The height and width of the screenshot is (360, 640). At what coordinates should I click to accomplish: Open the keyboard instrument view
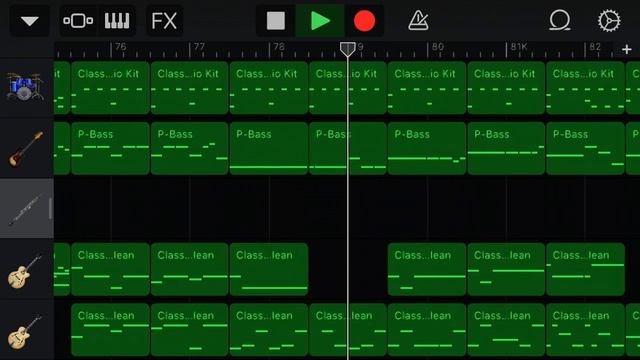pyautogui.click(x=117, y=21)
